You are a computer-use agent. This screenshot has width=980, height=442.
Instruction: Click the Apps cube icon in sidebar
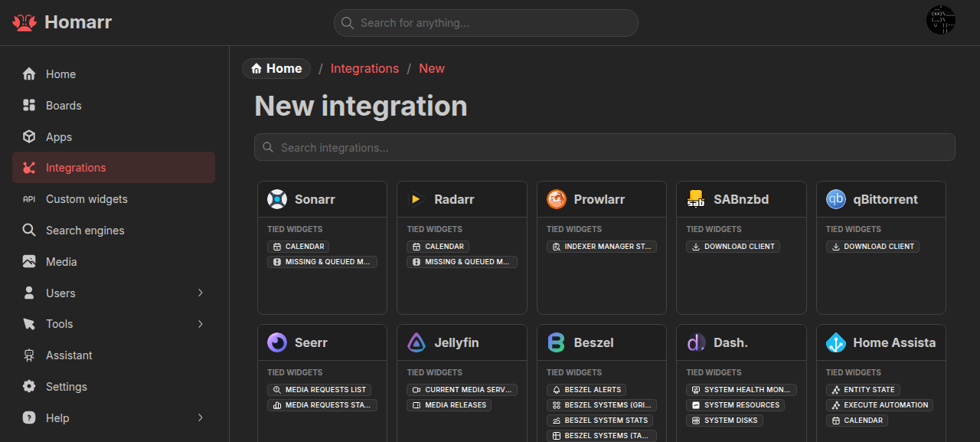tap(29, 136)
